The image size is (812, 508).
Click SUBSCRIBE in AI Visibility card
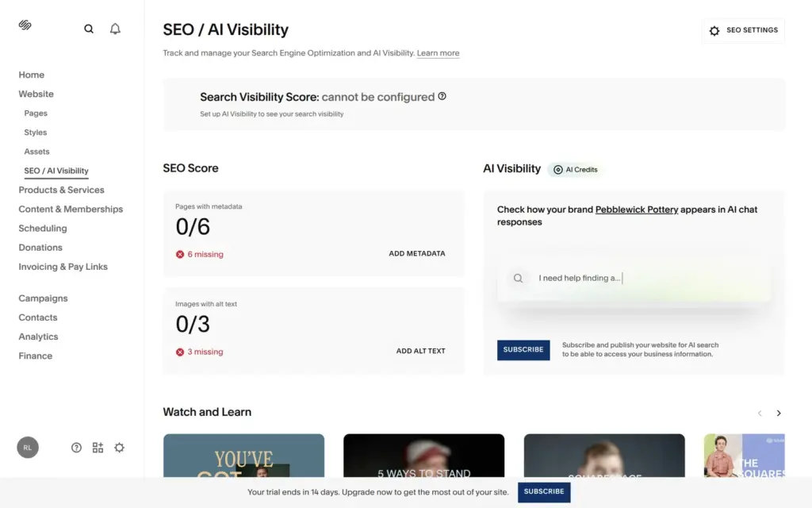(523, 350)
